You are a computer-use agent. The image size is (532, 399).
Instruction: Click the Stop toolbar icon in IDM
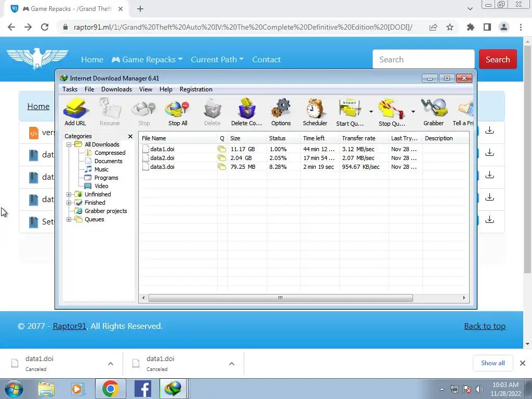pyautogui.click(x=144, y=112)
